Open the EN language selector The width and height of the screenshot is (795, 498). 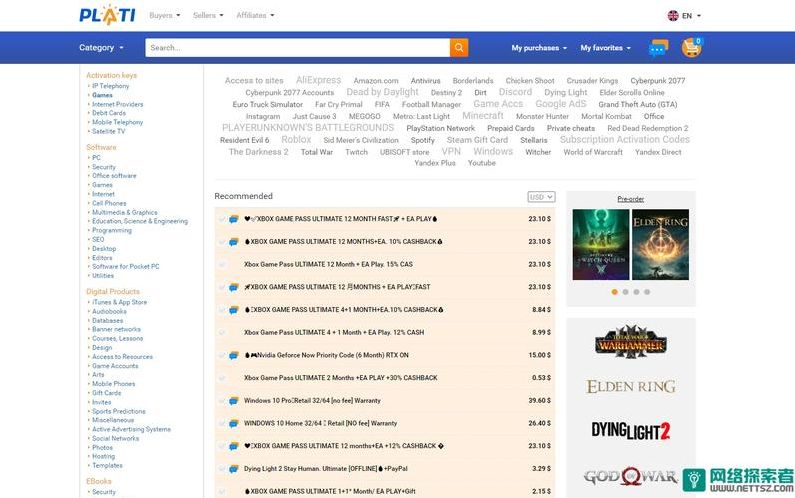[x=691, y=16]
